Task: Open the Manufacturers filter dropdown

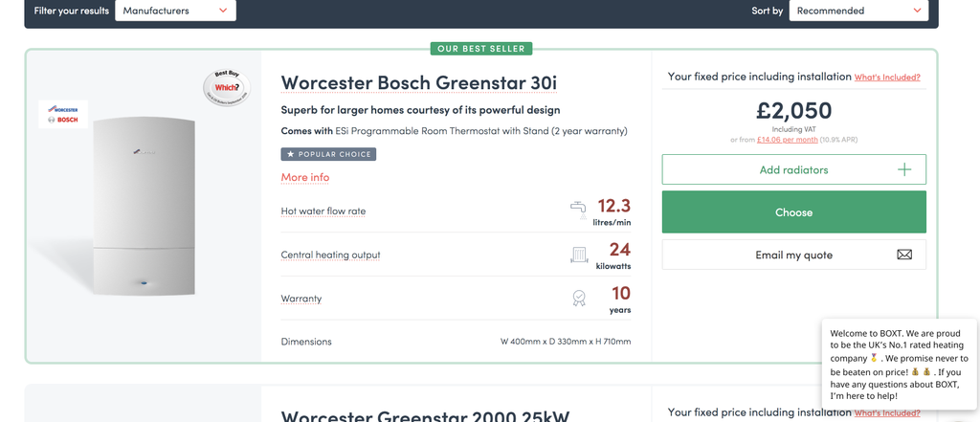Action: click(x=175, y=11)
